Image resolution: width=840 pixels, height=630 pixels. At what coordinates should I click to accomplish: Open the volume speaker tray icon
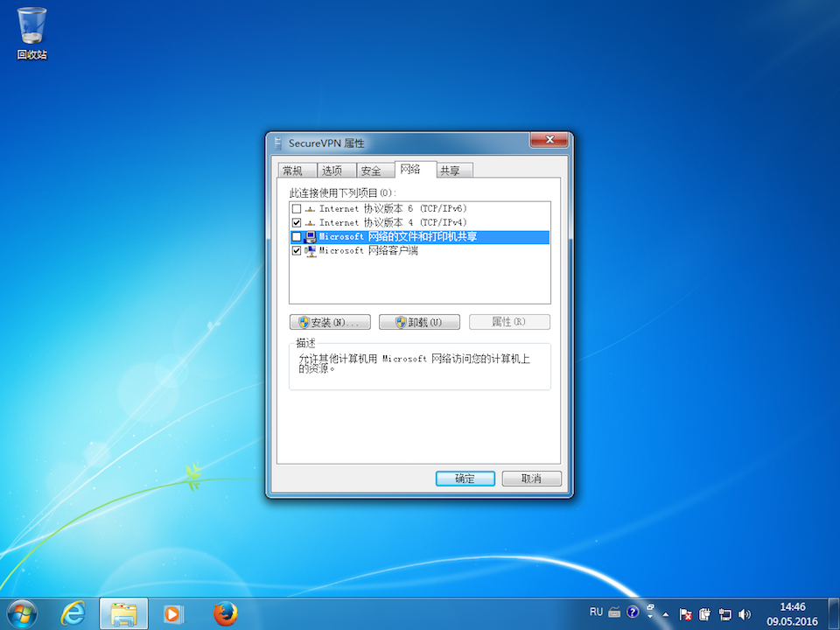[745, 614]
